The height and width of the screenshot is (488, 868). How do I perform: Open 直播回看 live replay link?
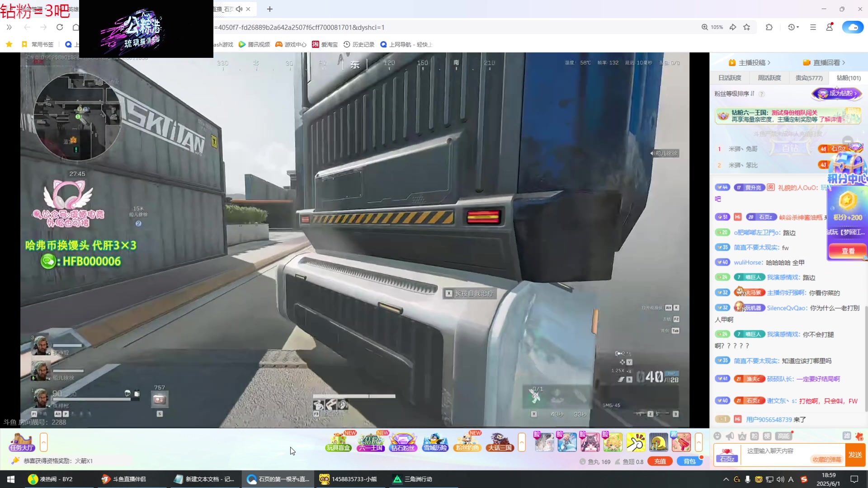click(x=824, y=62)
